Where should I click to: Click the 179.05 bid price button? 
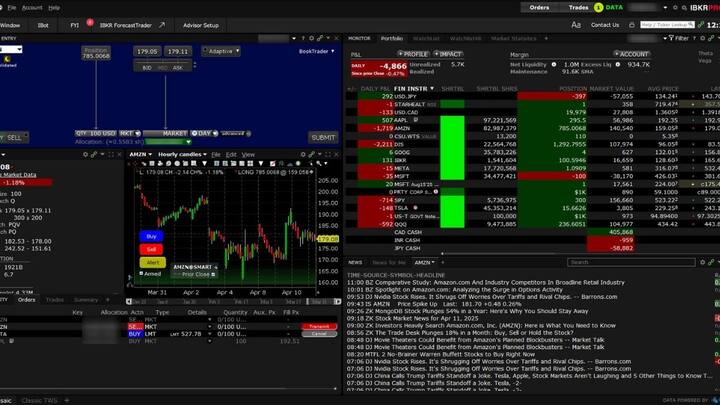tap(147, 51)
